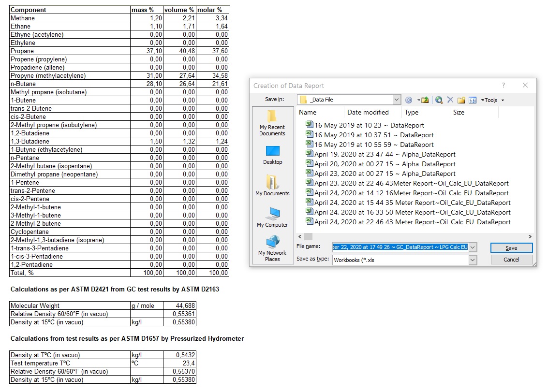Select April 24, 2020 at 16 33 50 file
Image resolution: width=548 pixels, height=392 pixels.
click(x=408, y=212)
